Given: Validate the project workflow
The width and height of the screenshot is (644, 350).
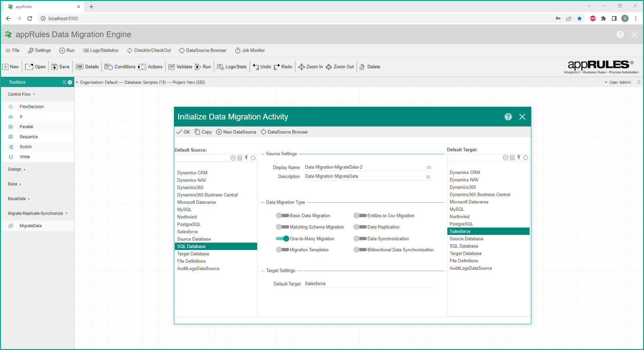Looking at the screenshot, I should [180, 67].
